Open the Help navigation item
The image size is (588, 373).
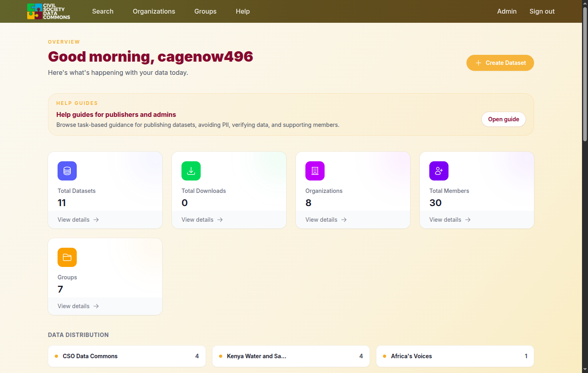pyautogui.click(x=243, y=11)
